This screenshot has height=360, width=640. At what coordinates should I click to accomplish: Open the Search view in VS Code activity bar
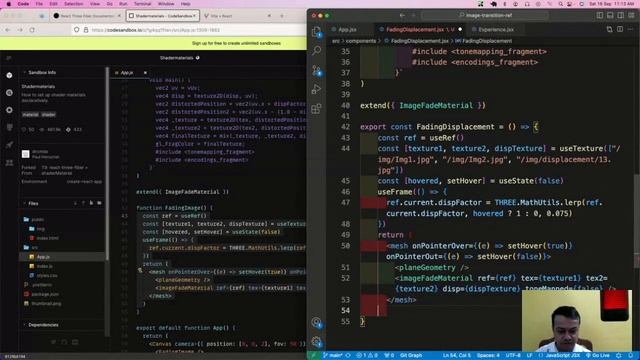[x=316, y=50]
